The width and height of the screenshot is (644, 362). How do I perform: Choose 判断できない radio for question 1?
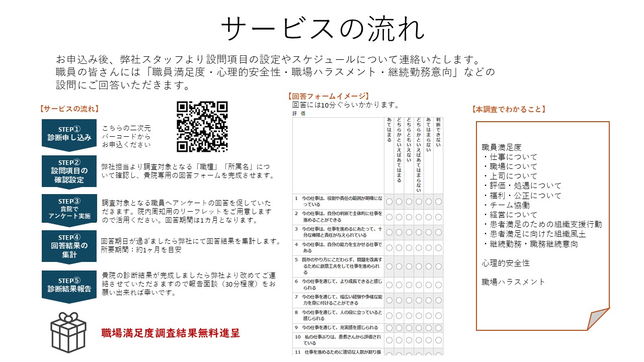438,202
